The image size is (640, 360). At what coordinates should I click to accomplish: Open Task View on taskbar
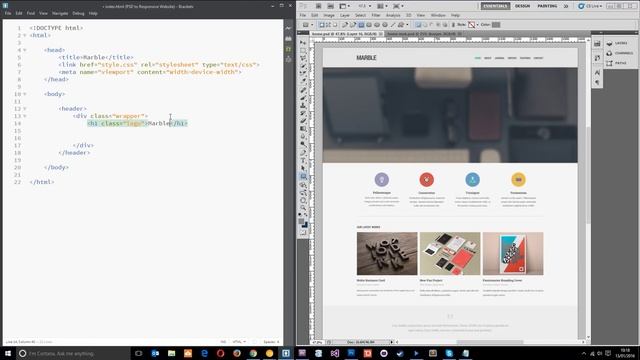click(x=139, y=353)
